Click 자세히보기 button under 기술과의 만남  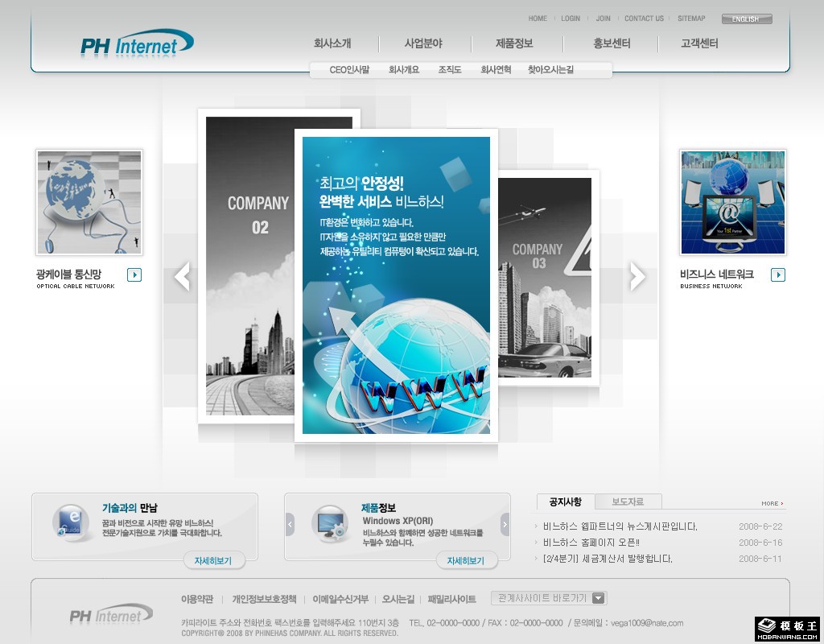click(x=213, y=561)
